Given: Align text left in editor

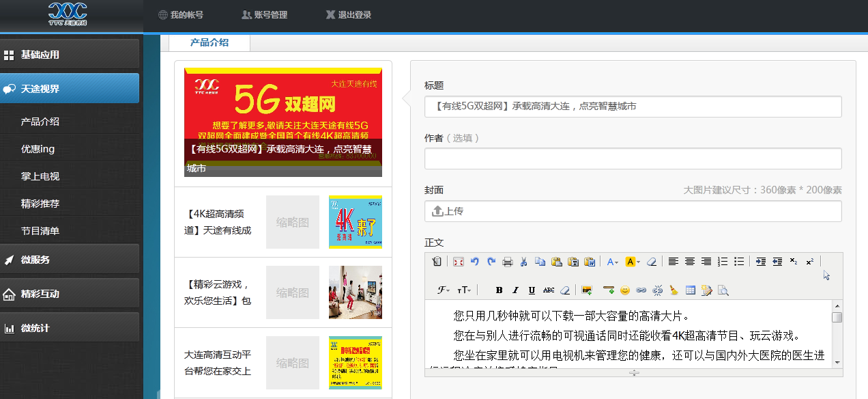Looking at the screenshot, I should [x=674, y=262].
